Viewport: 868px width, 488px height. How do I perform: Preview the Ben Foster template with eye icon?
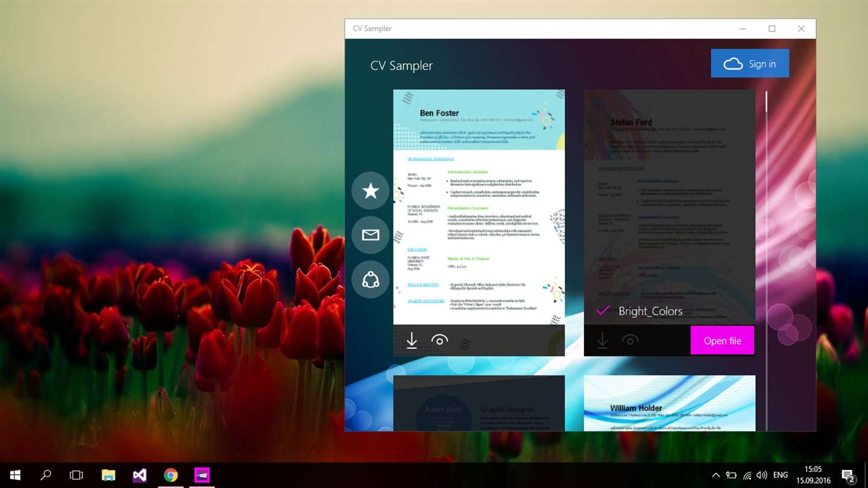coord(440,340)
